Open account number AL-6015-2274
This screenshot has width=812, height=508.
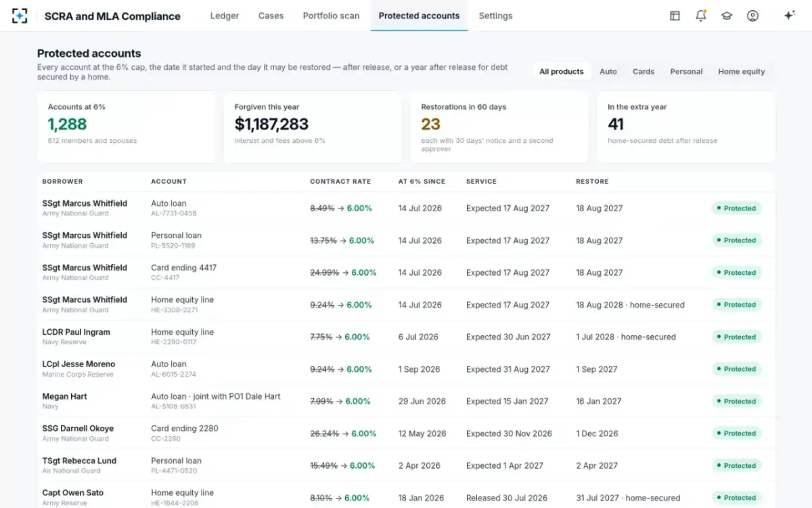click(173, 375)
